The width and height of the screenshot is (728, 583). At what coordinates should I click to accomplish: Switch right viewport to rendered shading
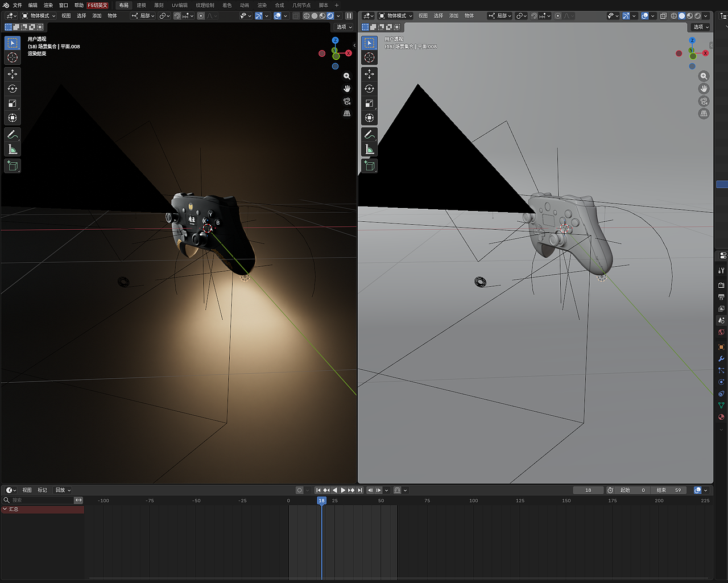698,16
